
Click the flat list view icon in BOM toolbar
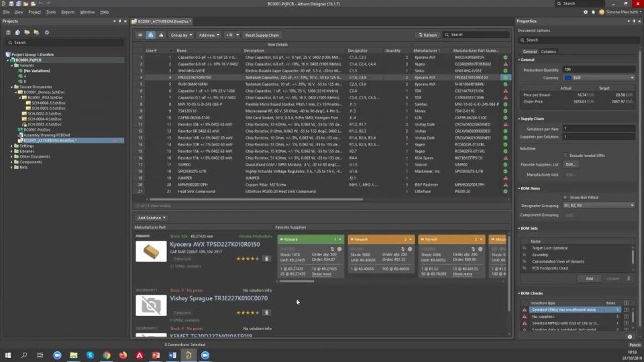pyautogui.click(x=140, y=36)
